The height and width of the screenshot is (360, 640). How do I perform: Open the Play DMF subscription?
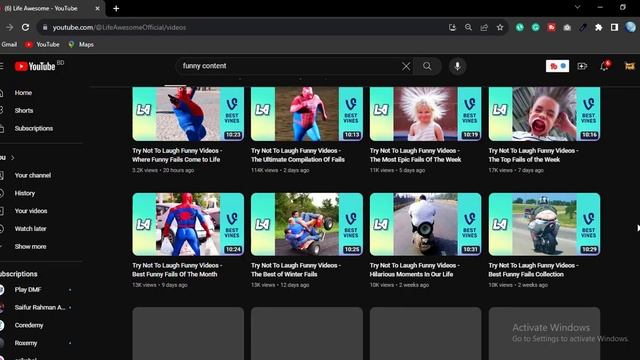tap(28, 290)
